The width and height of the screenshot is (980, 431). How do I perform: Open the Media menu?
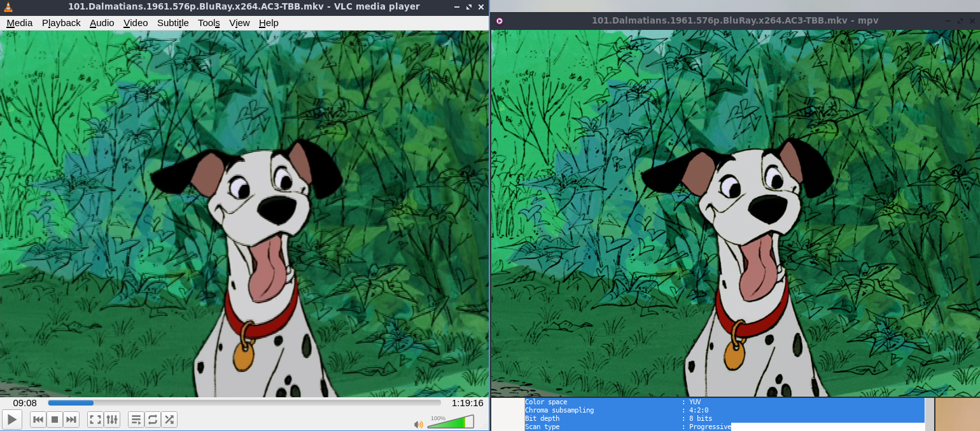point(19,23)
